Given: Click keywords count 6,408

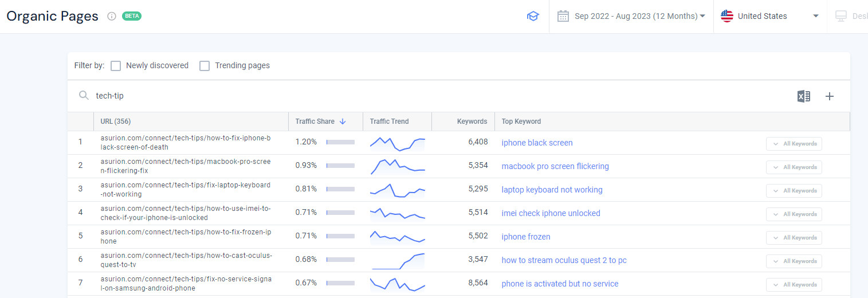Looking at the screenshot, I should [x=478, y=142].
